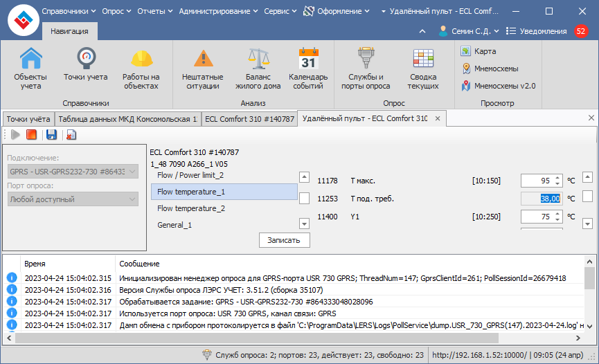Open Мнемосхемы view
This screenshot has height=364, width=599.
[490, 69]
